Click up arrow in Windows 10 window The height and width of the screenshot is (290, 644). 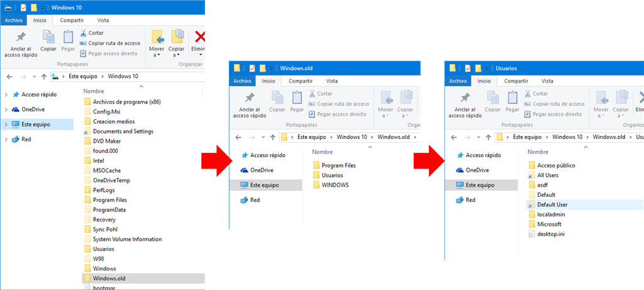pos(44,76)
